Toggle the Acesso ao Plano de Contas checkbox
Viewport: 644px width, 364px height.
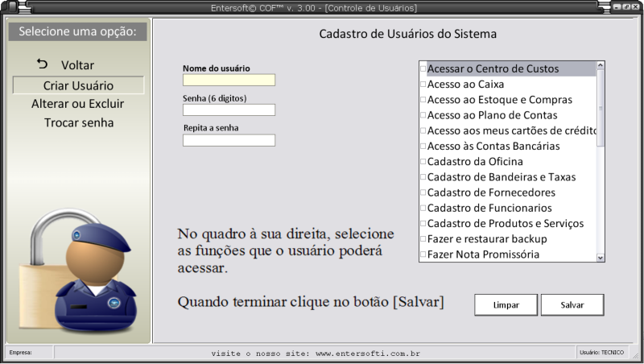pos(423,115)
